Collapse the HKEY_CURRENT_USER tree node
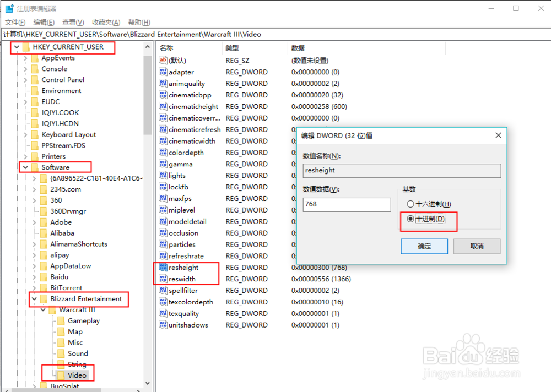This screenshot has width=551, height=392. point(17,47)
